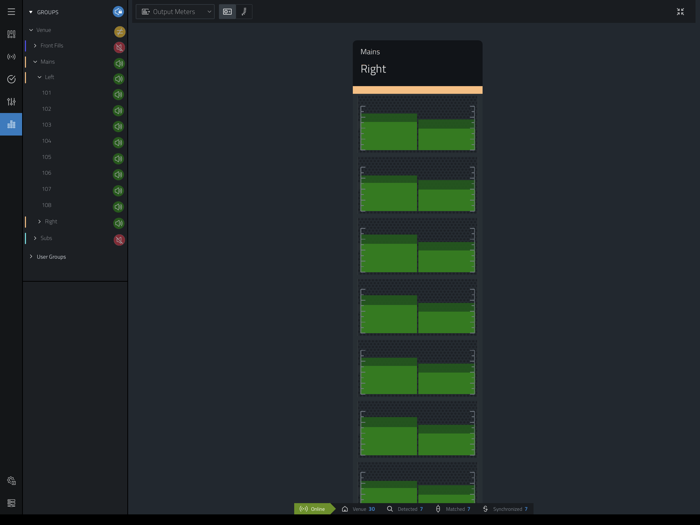
Task: Collapse the Left group
Action: pos(39,77)
